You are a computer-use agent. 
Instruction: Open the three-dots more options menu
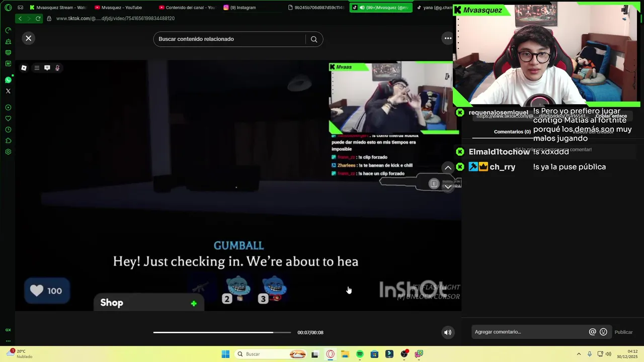coord(448,38)
